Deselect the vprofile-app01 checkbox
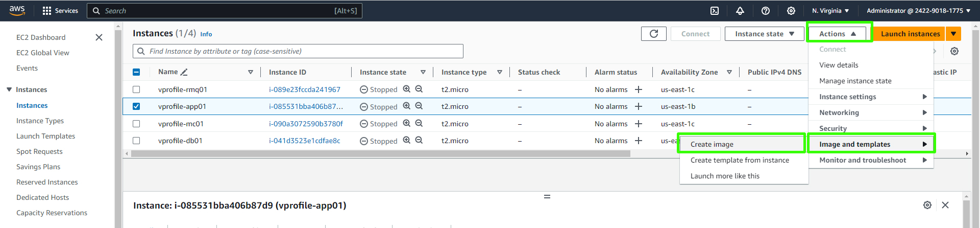The height and width of the screenshot is (228, 980). (x=136, y=106)
